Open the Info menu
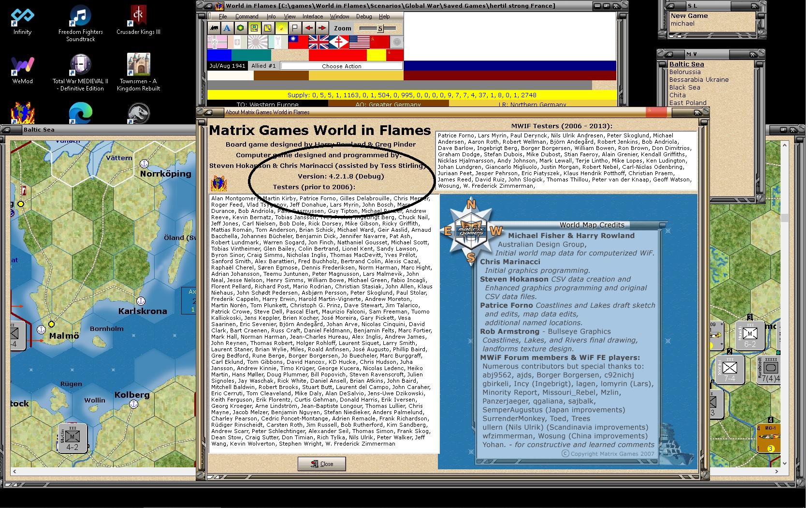The image size is (812, 508). point(271,16)
